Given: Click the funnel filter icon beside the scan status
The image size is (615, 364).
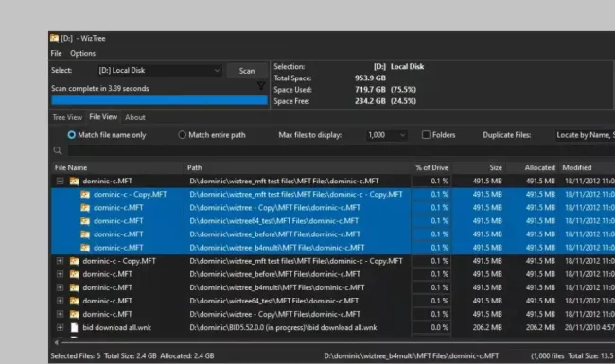Looking at the screenshot, I should pos(261,86).
